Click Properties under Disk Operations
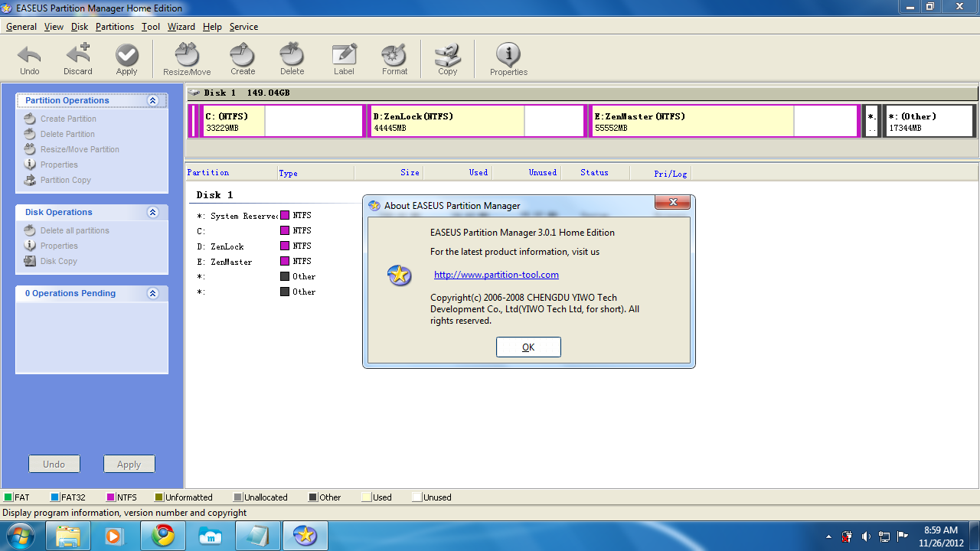 coord(59,246)
